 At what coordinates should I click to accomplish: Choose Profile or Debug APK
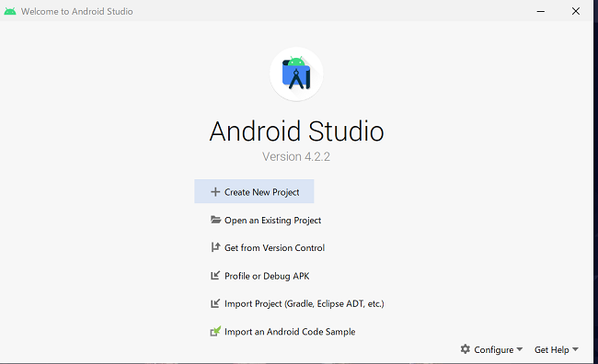tap(260, 276)
